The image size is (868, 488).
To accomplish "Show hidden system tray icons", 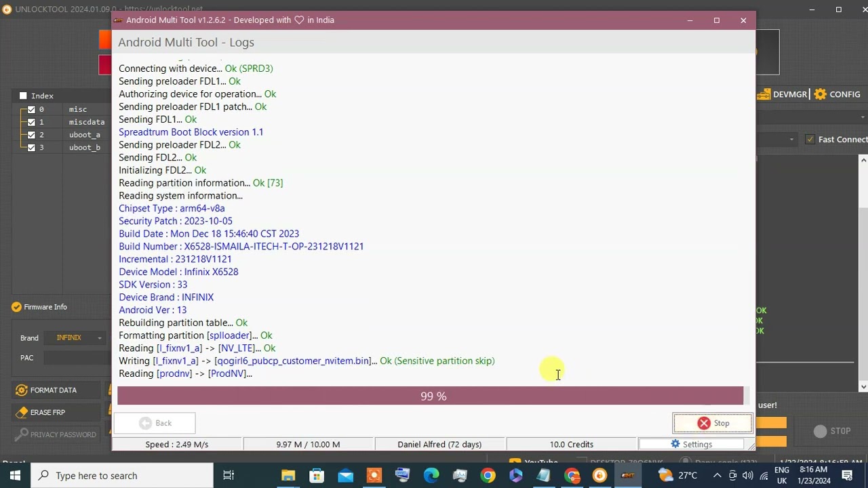I will point(717,476).
